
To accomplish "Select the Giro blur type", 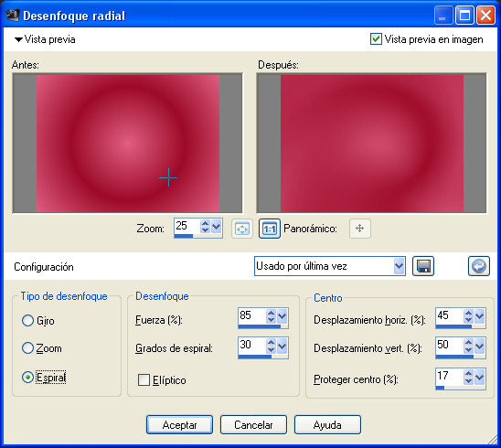I will (x=27, y=320).
